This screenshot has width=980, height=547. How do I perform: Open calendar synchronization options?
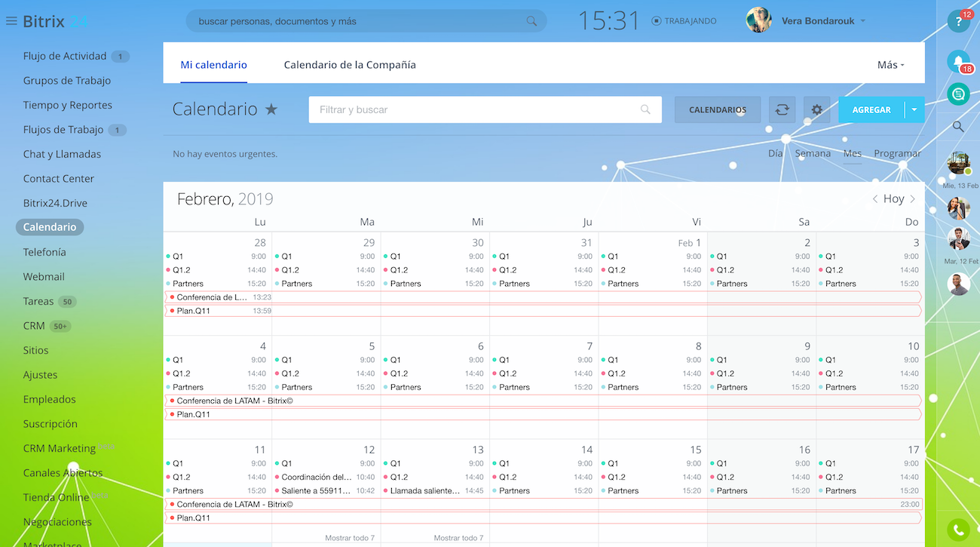tap(782, 109)
